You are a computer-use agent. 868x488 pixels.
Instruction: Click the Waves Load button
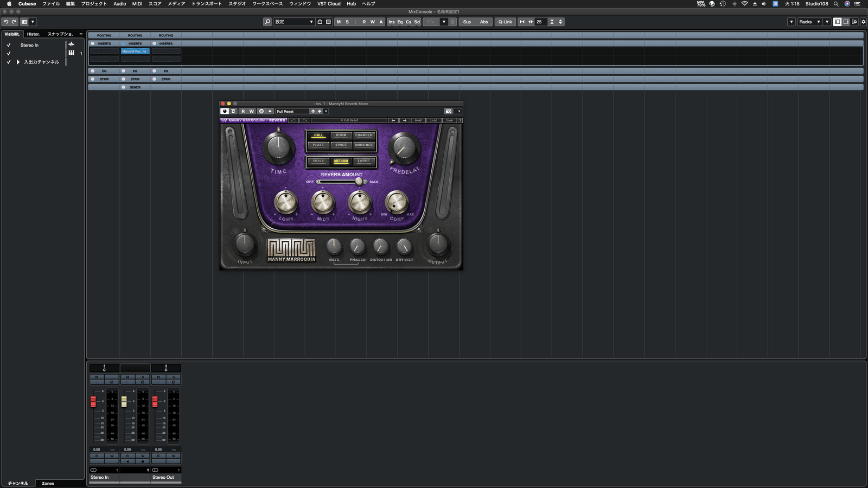433,120
